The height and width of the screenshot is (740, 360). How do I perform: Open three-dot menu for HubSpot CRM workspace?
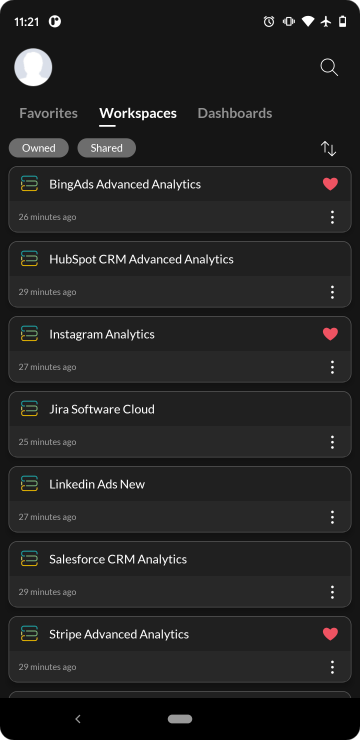(332, 292)
